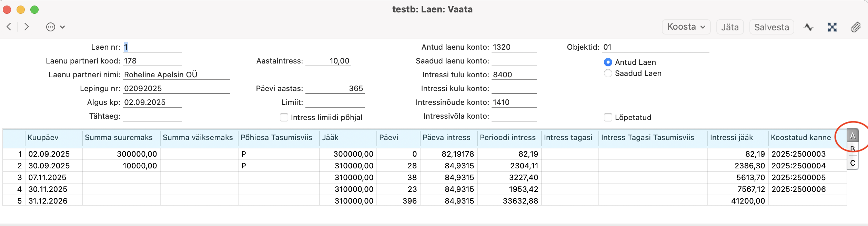Click the Tähtaeg date field

pyautogui.click(x=152, y=116)
